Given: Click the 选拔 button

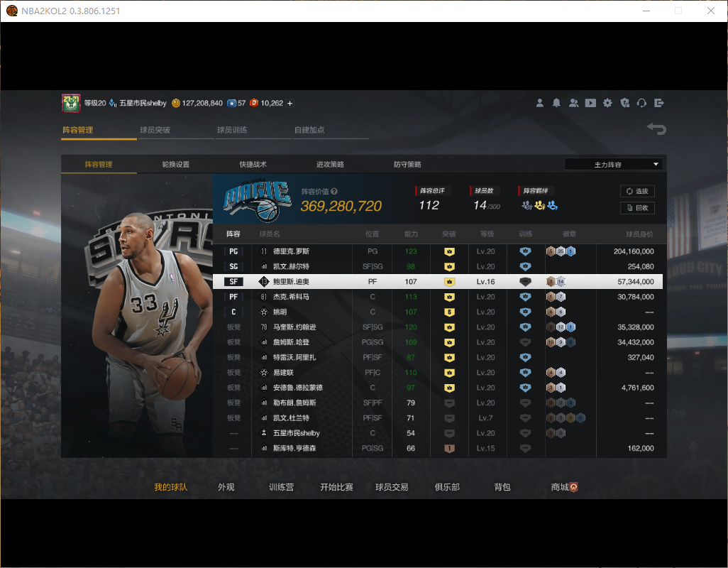Looking at the screenshot, I should 637,192.
